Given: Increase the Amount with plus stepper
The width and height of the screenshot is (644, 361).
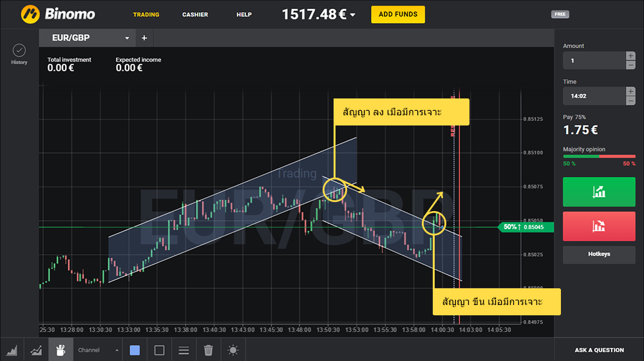Looking at the screenshot, I should tap(630, 56).
